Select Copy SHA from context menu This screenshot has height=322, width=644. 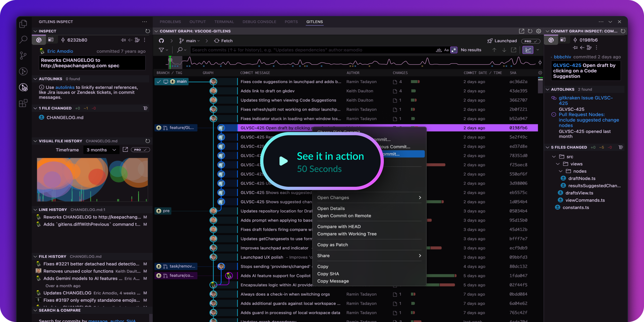(328, 274)
